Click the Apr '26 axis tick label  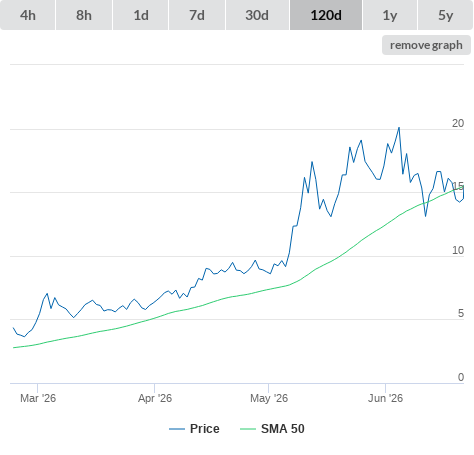tap(155, 398)
